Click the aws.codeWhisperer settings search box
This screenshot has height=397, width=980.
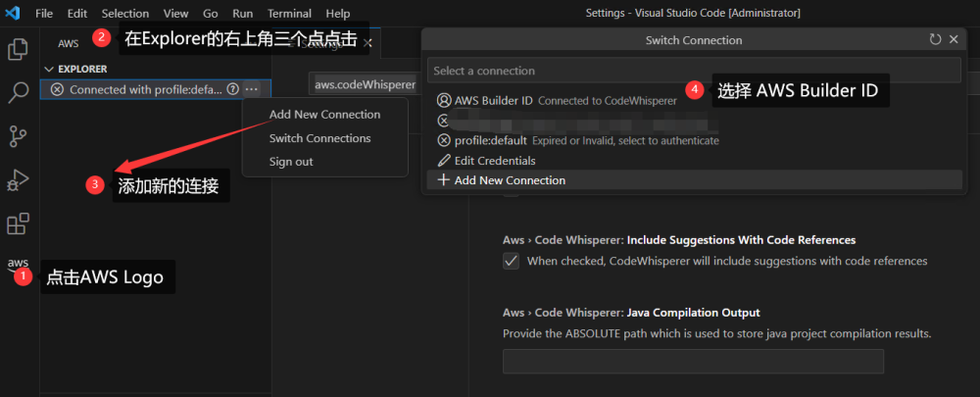(x=365, y=84)
